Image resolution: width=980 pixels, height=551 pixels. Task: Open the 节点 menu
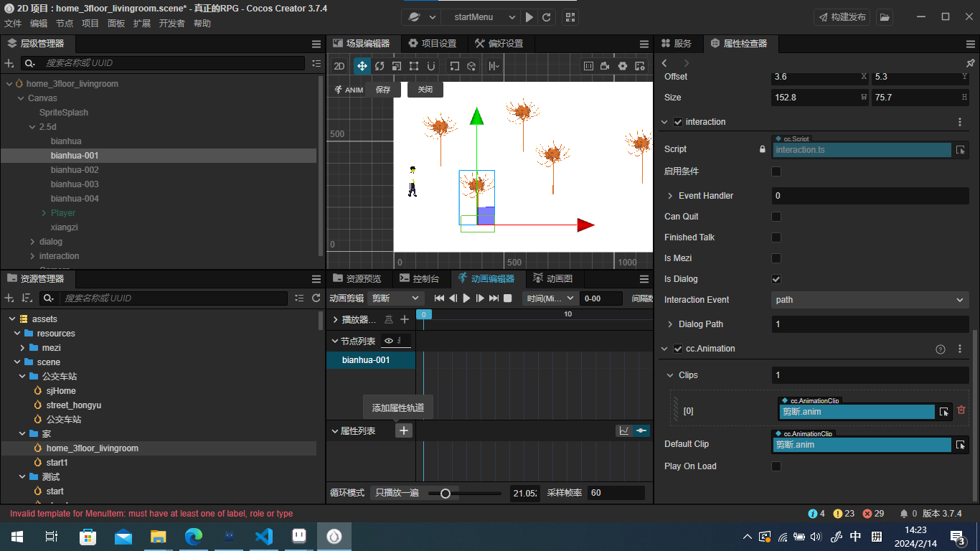click(65, 24)
